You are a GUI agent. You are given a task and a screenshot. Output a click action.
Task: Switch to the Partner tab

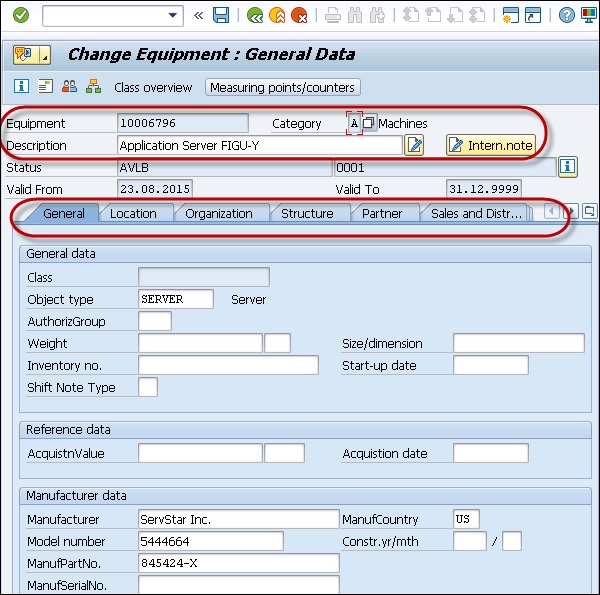tap(382, 214)
